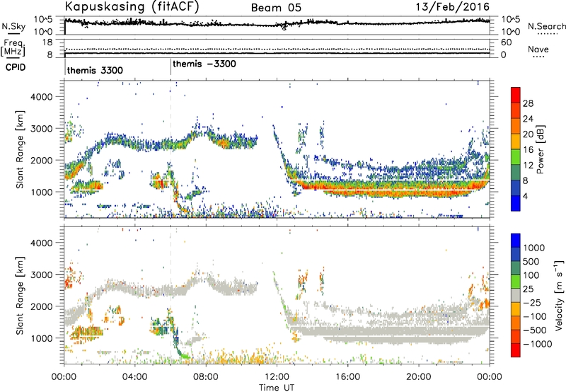Viewport: 566px width, 392px height.
Task: Click the Power [dB] color bar title
Action: click(540, 149)
